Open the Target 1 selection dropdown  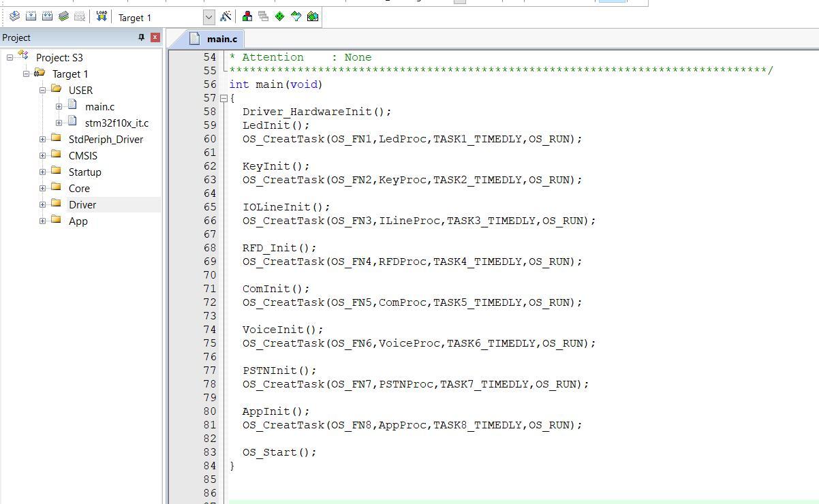(209, 17)
